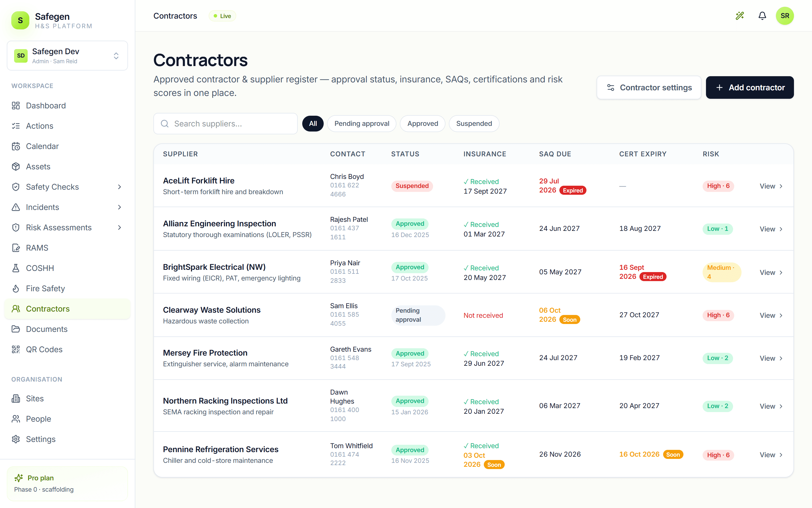This screenshot has height=508, width=812.
Task: Click the Risk Assessments shield icon
Action: pyautogui.click(x=16, y=227)
